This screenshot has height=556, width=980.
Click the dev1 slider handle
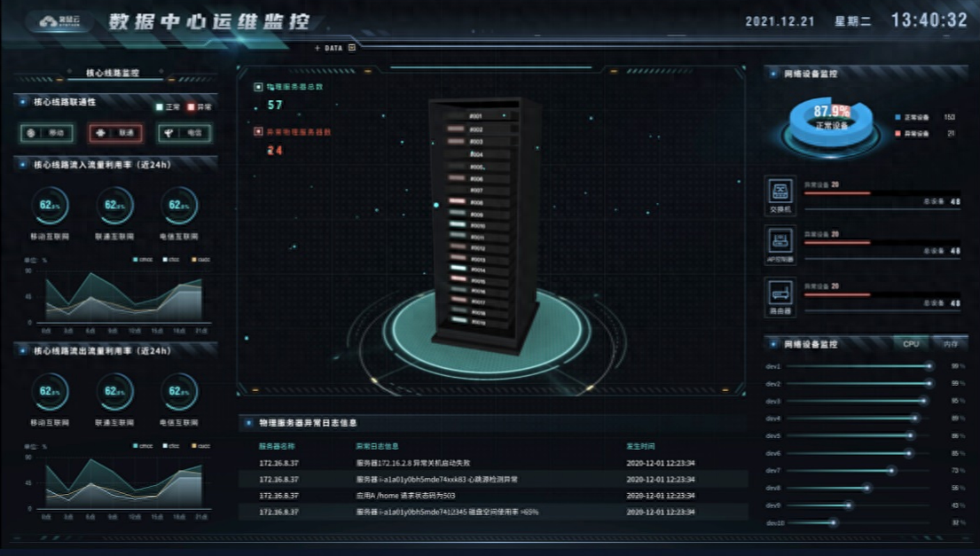pyautogui.click(x=929, y=366)
